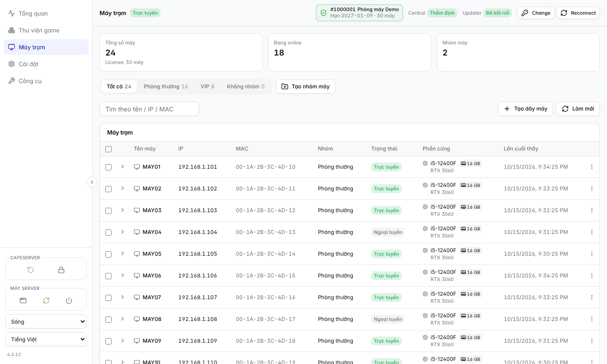Open the Tiếng Việt language dropdown

click(46, 339)
